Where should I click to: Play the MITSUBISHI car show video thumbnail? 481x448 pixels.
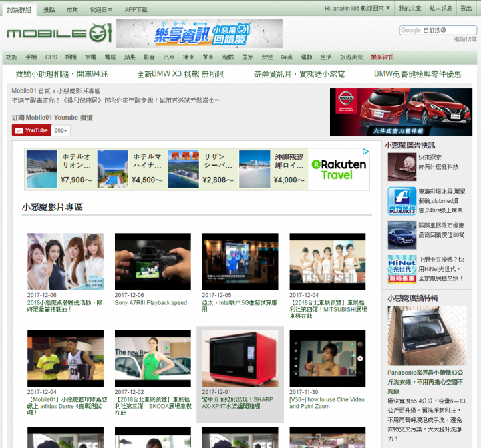327,262
